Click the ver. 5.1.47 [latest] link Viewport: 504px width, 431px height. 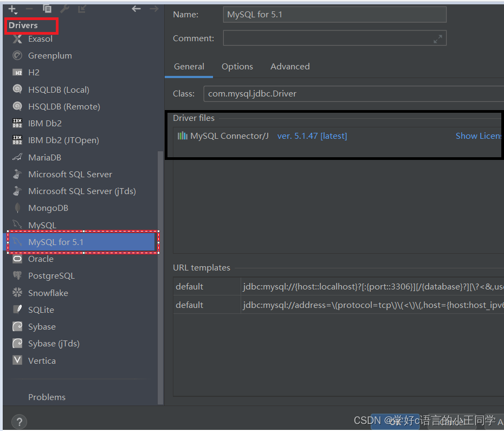point(312,136)
